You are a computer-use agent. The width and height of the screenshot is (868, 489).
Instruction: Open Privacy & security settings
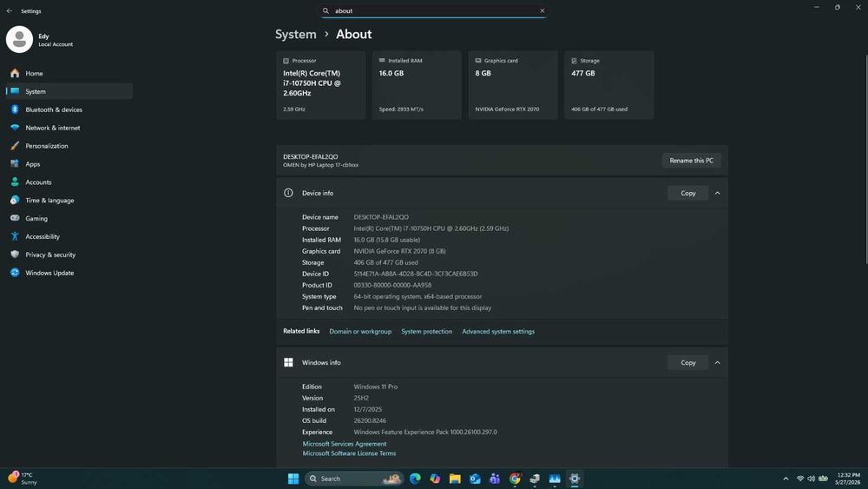(x=69, y=254)
